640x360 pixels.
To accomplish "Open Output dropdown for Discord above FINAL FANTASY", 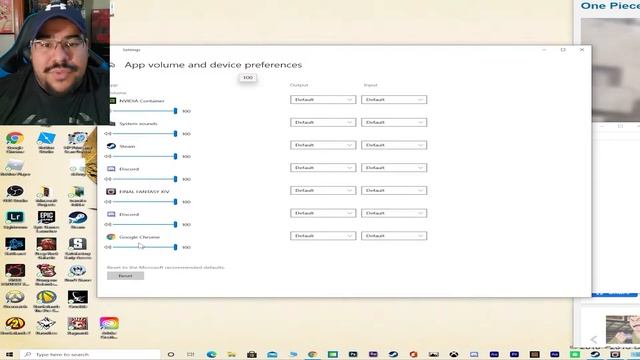I will coord(323,168).
